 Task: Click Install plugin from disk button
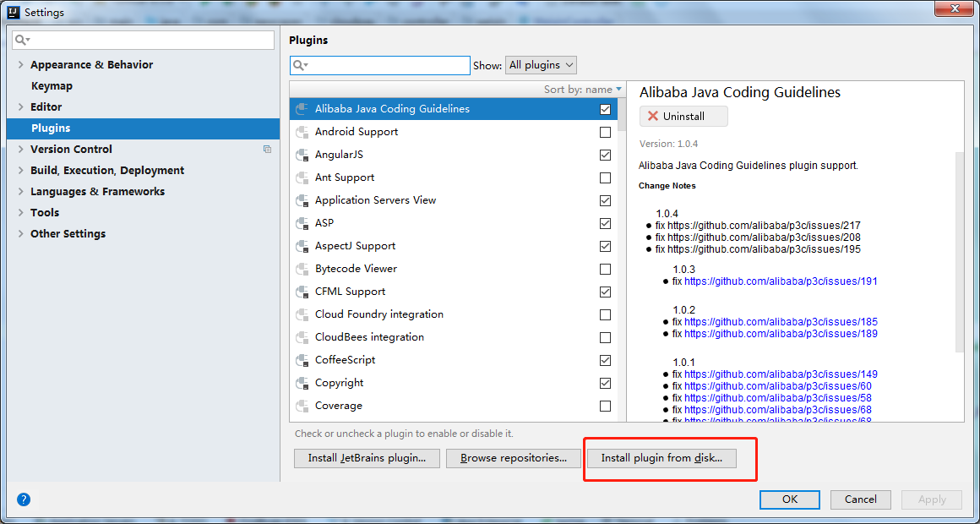[661, 458]
